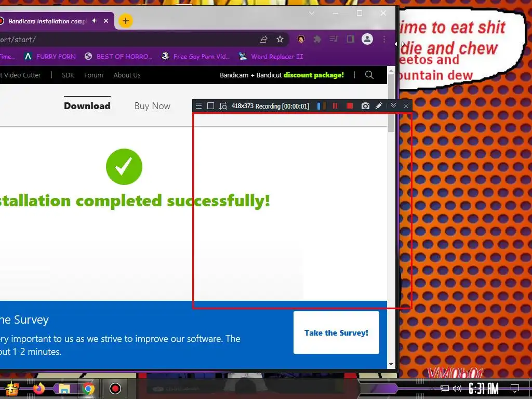The width and height of the screenshot is (532, 399).
Task: Open network status icon in system tray
Action: click(x=445, y=389)
